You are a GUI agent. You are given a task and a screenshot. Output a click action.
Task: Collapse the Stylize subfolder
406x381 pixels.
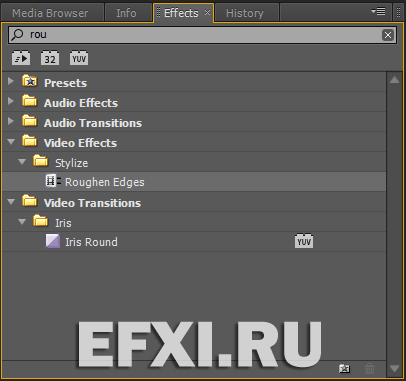coord(22,162)
